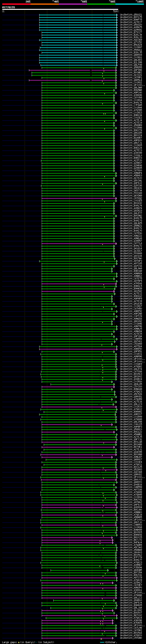
Task: Select the UniRef100_Q40144 label
Action: click(131, 256)
